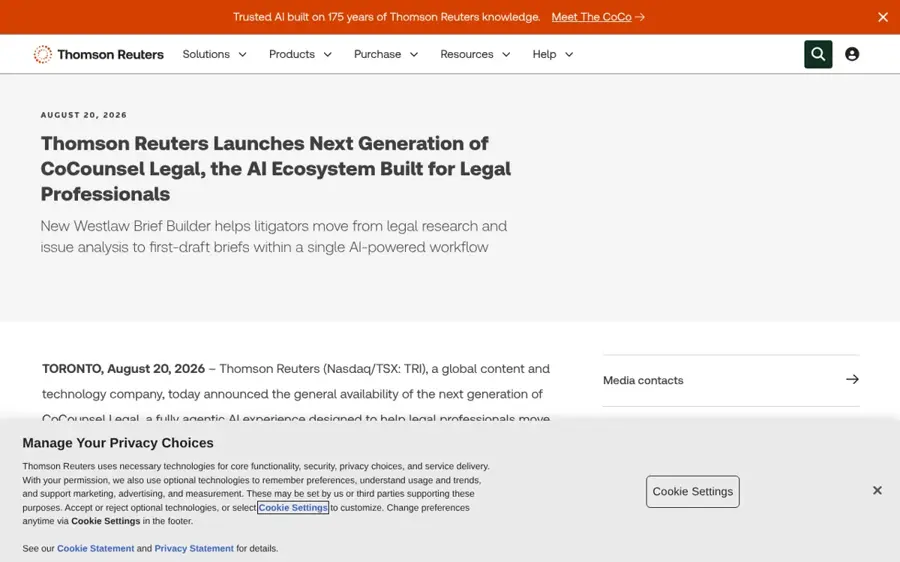Click the 'Trusted AI built on 175 years' text

[x=386, y=17]
